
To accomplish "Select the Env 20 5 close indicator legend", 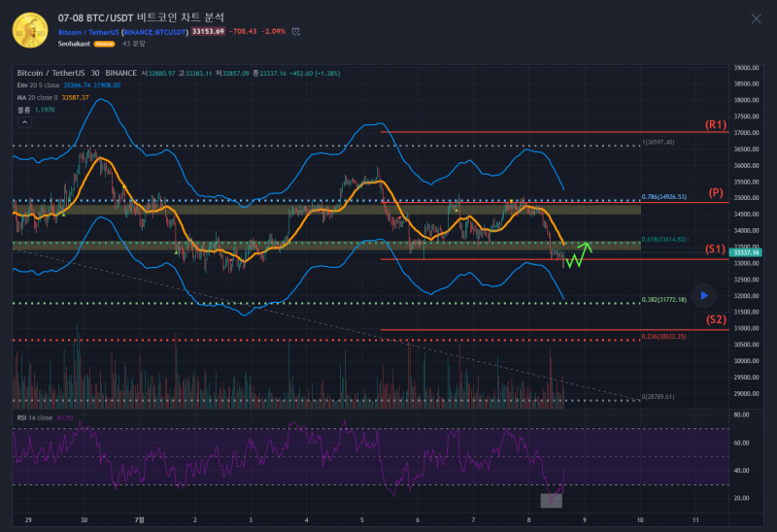I will [x=39, y=84].
